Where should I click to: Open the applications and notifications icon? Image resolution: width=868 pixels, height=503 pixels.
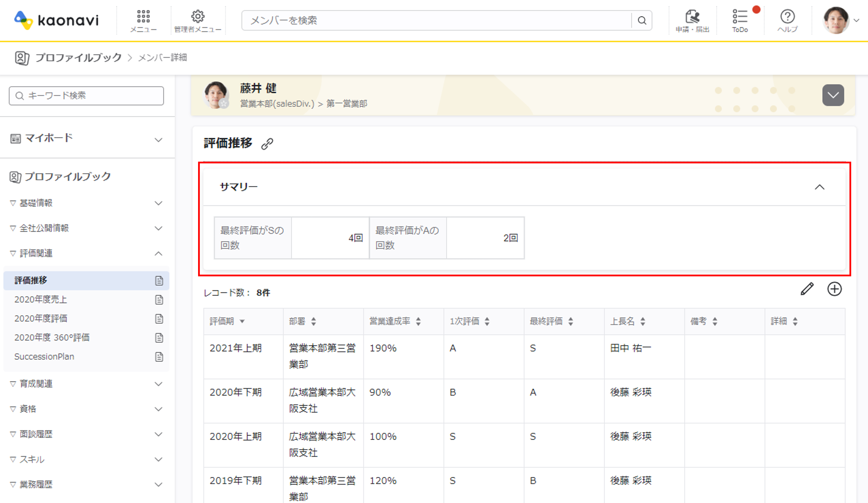point(692,20)
